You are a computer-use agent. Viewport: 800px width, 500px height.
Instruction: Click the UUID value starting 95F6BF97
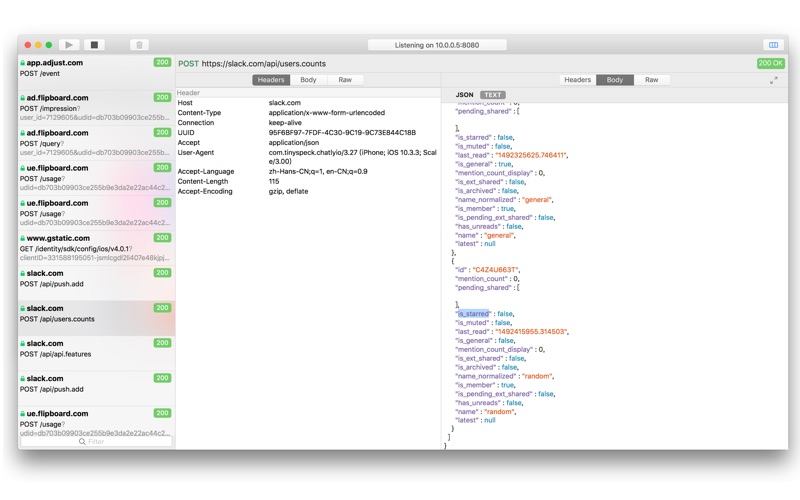tap(342, 133)
